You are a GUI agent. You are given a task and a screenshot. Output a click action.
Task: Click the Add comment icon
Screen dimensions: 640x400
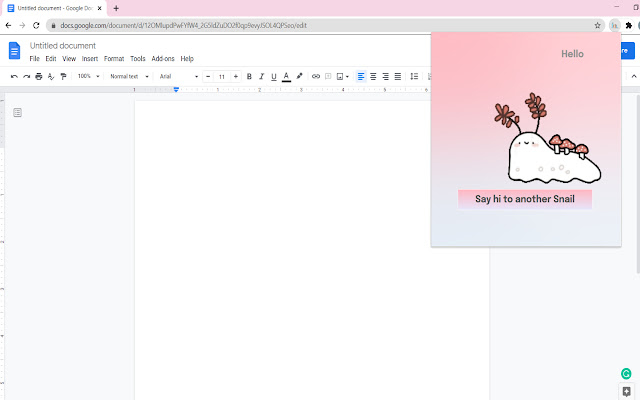pos(328,76)
